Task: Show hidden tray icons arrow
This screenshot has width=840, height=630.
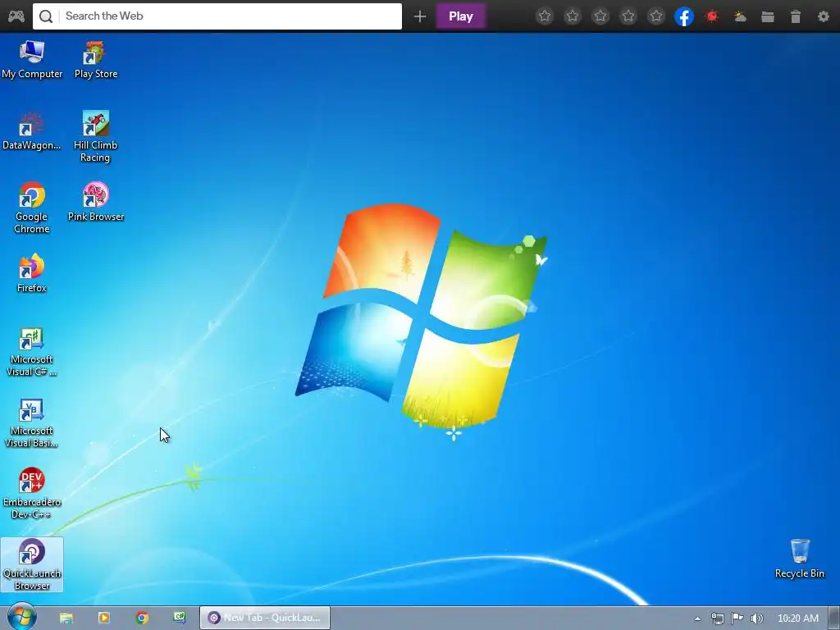Action: point(697,619)
